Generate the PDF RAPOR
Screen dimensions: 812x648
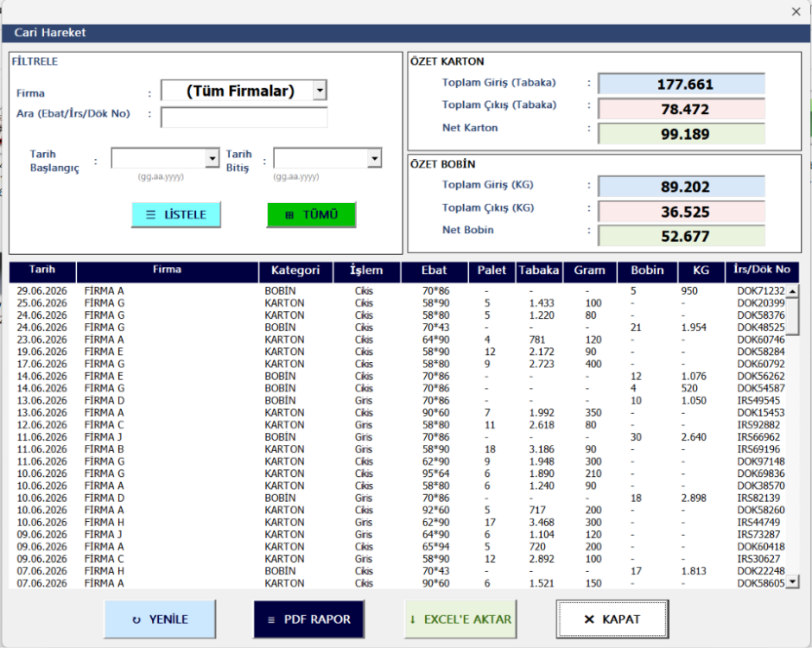[x=309, y=619]
